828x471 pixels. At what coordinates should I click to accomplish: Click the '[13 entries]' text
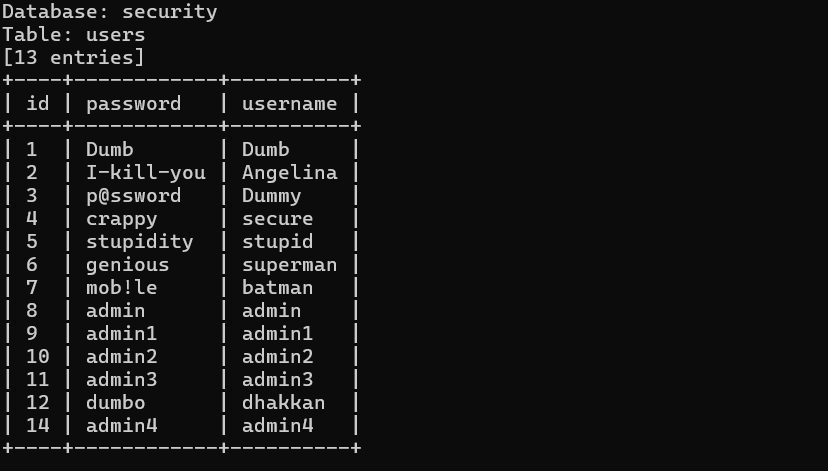click(73, 58)
